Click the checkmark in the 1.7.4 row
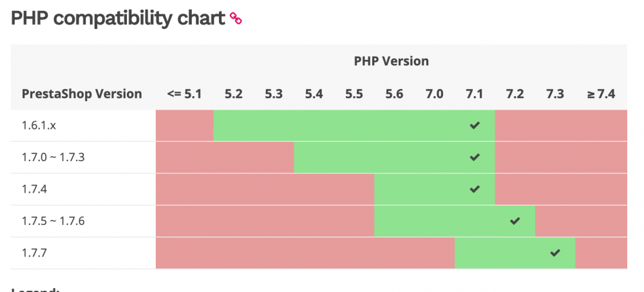This screenshot has width=644, height=292. point(475,189)
